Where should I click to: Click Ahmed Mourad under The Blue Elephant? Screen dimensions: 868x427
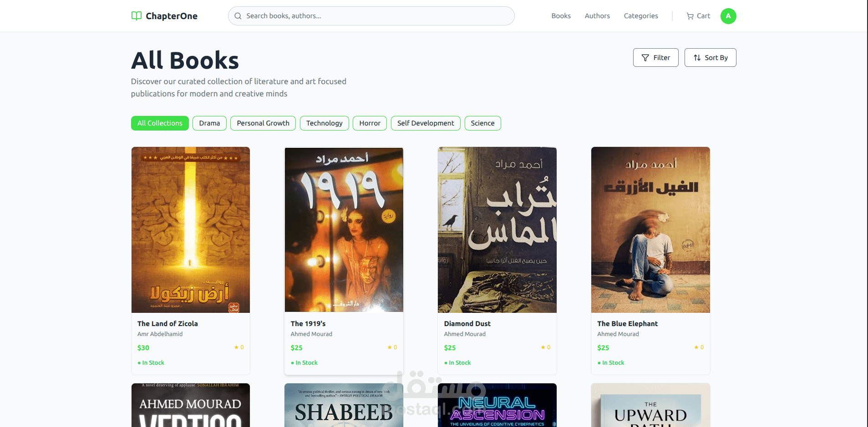pos(618,334)
